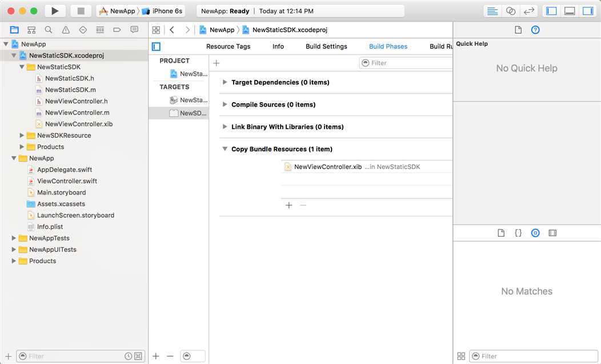Stop the running build
The height and width of the screenshot is (364, 601).
point(81,11)
